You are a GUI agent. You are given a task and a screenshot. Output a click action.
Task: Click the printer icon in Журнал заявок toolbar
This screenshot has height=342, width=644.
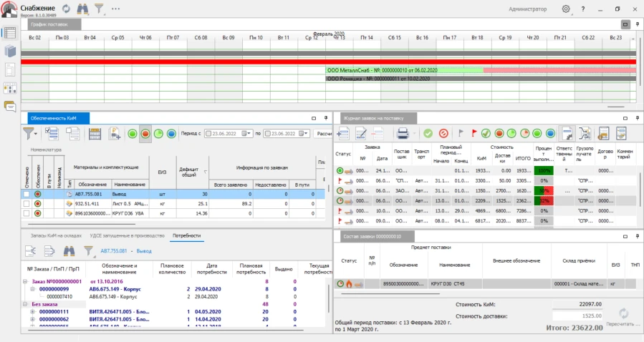coord(403,133)
